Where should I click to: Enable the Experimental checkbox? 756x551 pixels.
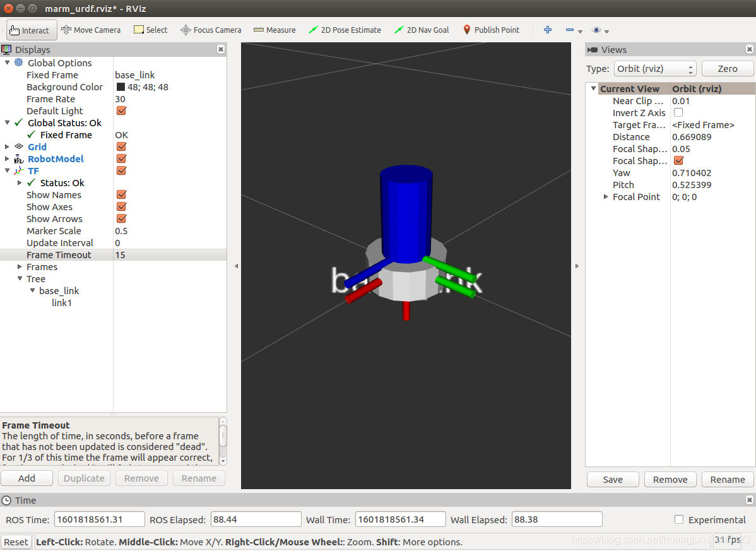coord(679,519)
